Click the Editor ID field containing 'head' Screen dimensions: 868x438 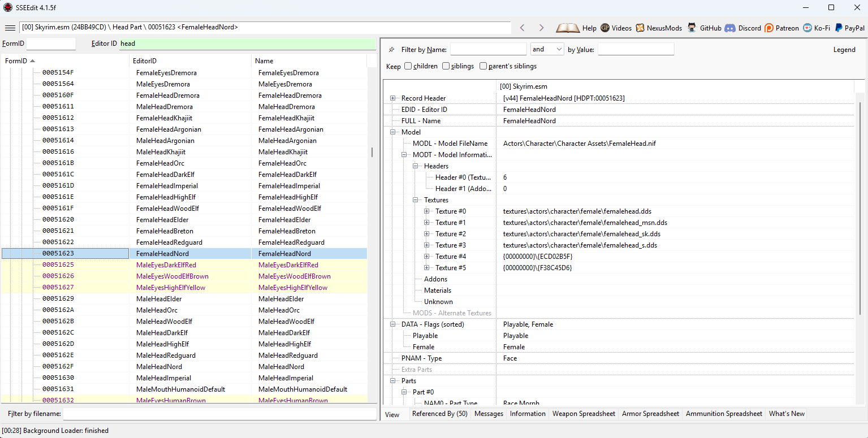(248, 44)
